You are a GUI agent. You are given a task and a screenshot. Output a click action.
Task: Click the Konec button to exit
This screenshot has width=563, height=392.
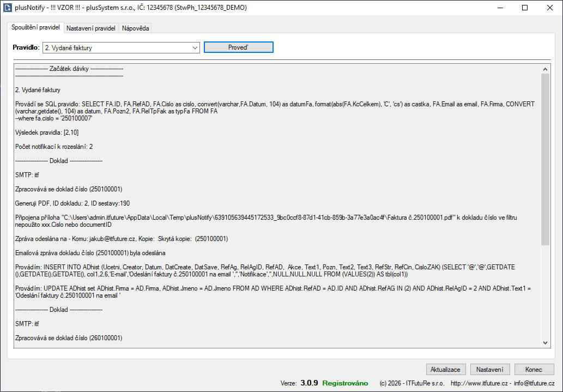[x=534, y=369]
